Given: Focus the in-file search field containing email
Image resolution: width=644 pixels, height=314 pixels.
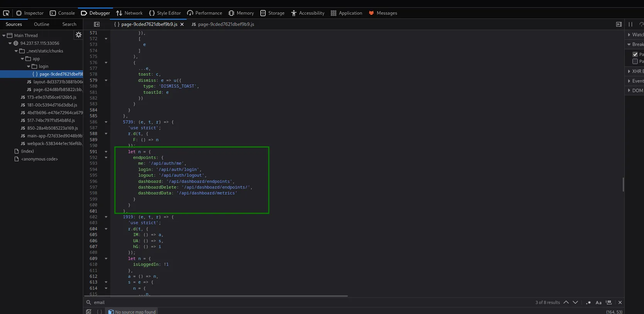Looking at the screenshot, I should click(309, 302).
